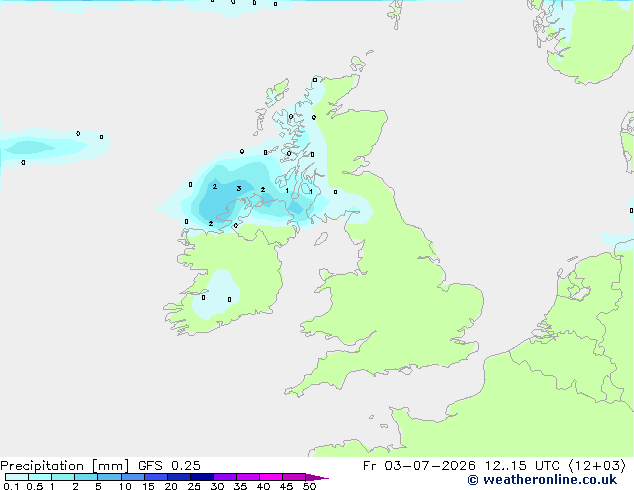Click the 2–5 mm legend color swatch
The width and height of the screenshot is (634, 490).
coord(86,477)
